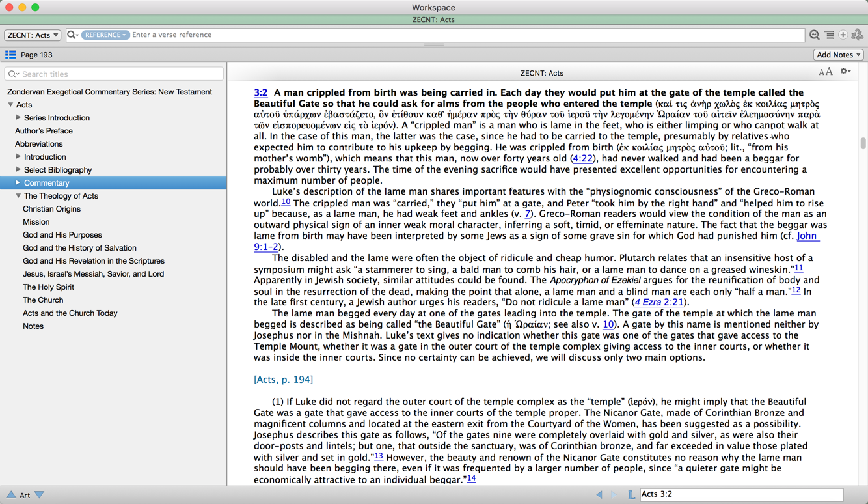Click the search history magnifier at the right
The image size is (868, 504).
(815, 35)
